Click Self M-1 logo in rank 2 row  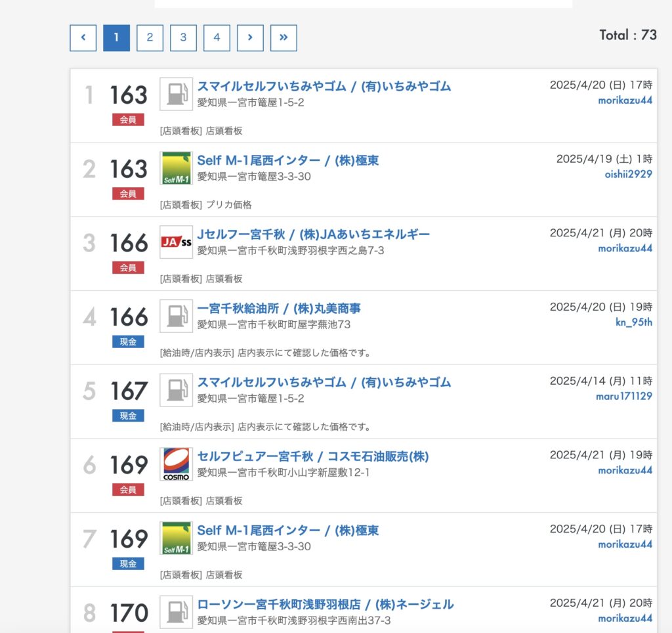(176, 168)
